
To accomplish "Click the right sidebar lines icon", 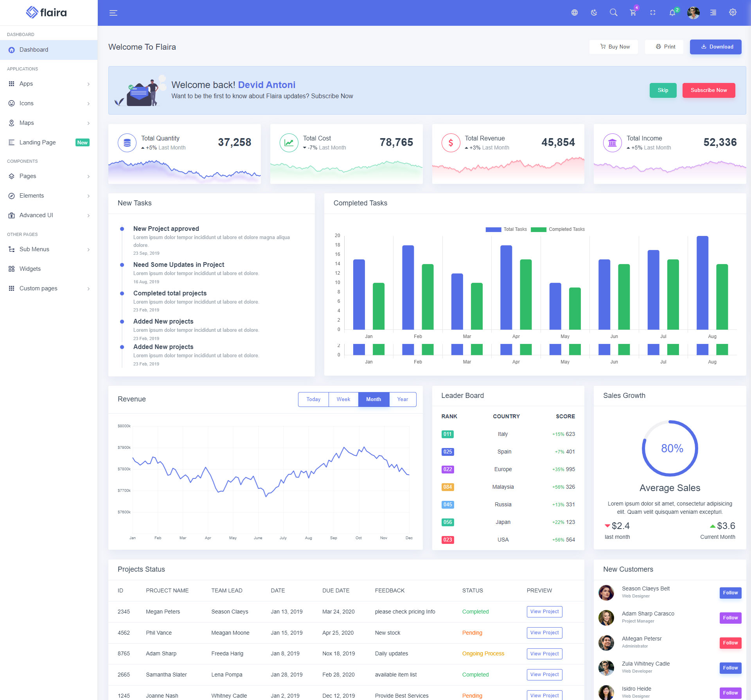I will click(x=713, y=13).
